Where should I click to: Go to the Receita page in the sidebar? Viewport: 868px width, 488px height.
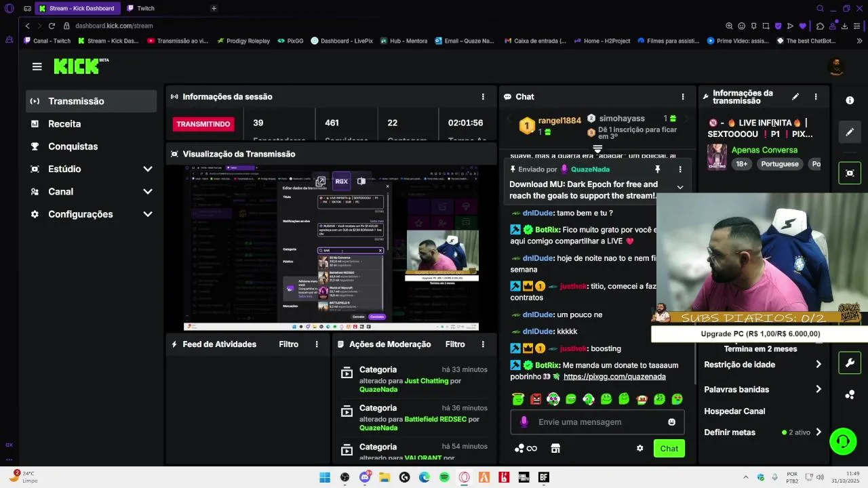[92, 124]
